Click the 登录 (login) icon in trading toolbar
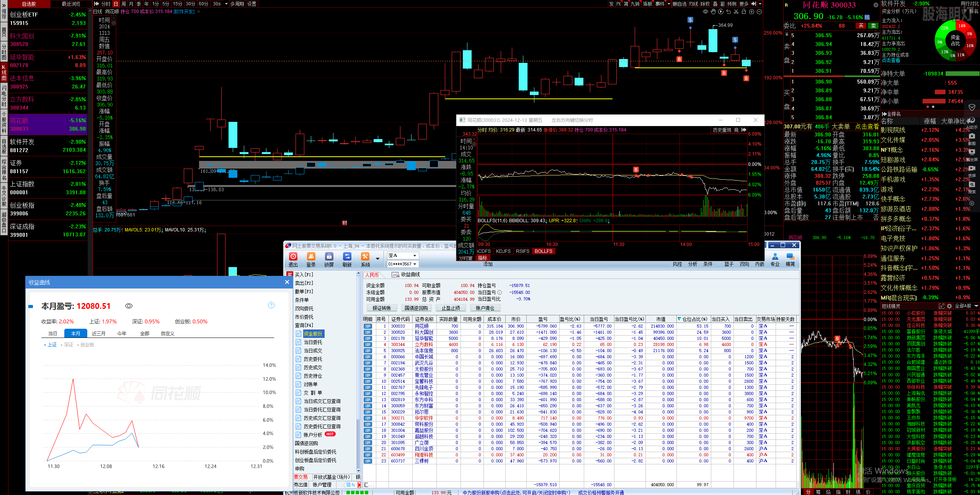The height and width of the screenshot is (495, 980). [311, 256]
